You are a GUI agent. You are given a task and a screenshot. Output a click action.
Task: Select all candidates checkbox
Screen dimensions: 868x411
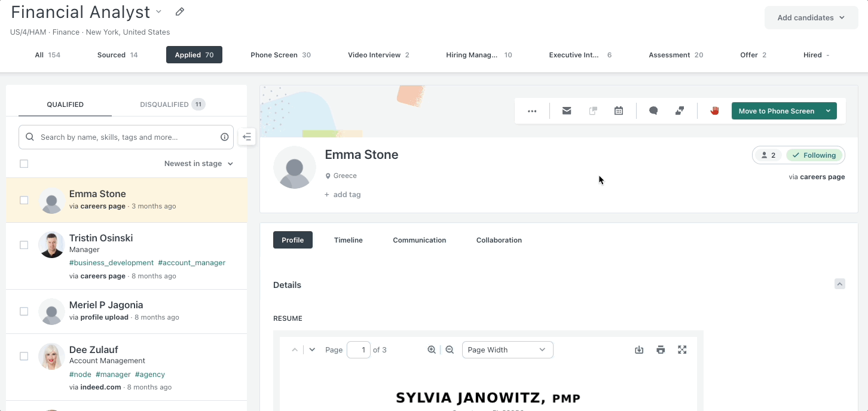[x=24, y=164]
